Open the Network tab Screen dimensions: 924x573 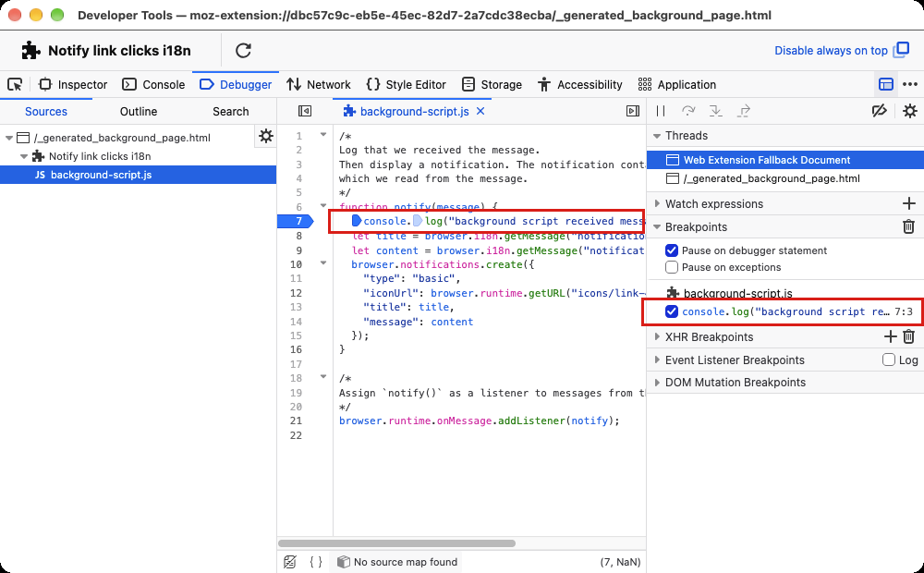pos(318,84)
